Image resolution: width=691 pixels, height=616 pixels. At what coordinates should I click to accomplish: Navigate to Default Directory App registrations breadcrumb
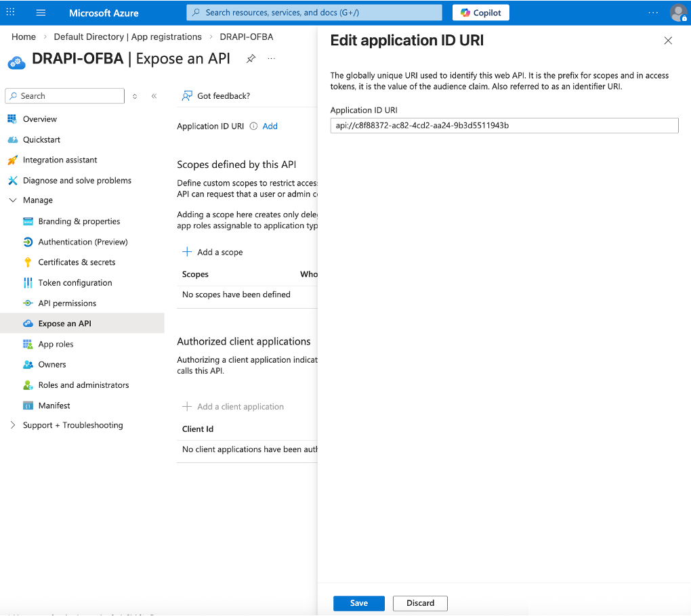point(127,37)
